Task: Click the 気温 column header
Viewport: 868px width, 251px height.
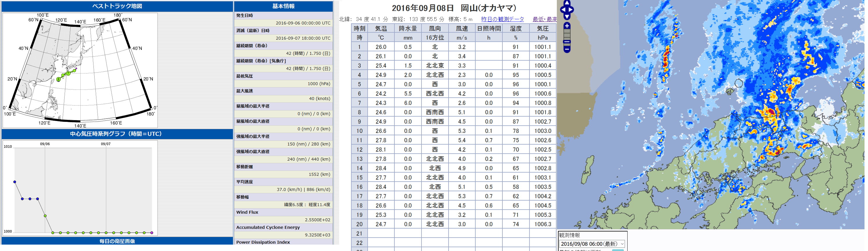Action: [x=381, y=28]
